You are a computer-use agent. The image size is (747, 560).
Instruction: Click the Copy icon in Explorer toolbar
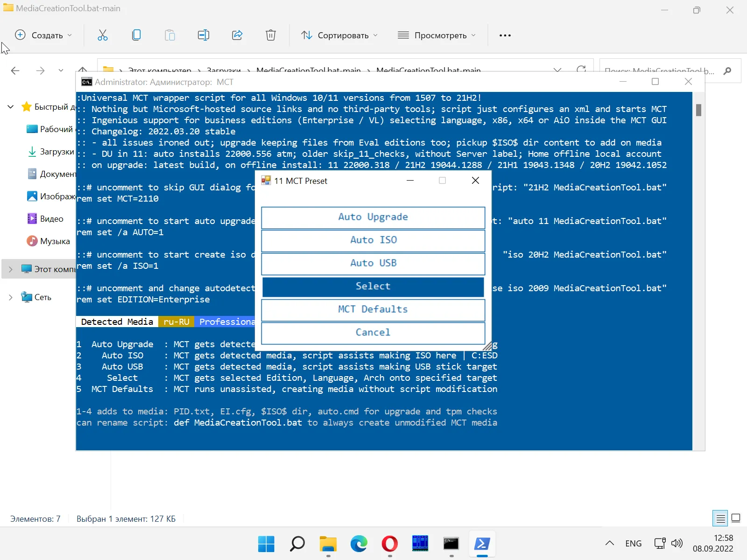pos(136,35)
